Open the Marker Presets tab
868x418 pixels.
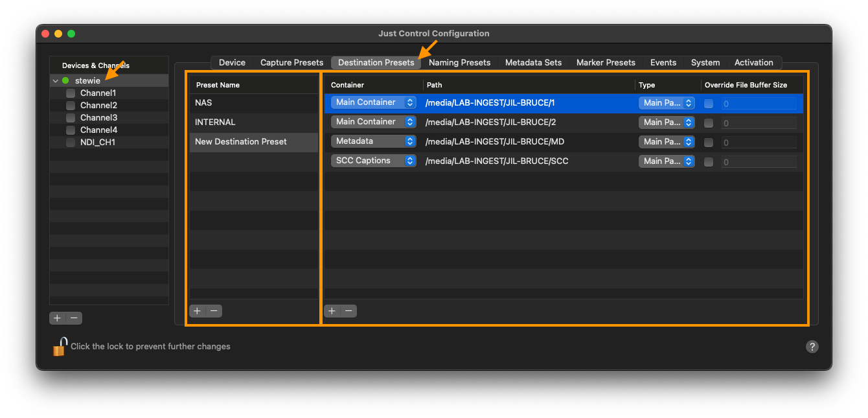606,63
